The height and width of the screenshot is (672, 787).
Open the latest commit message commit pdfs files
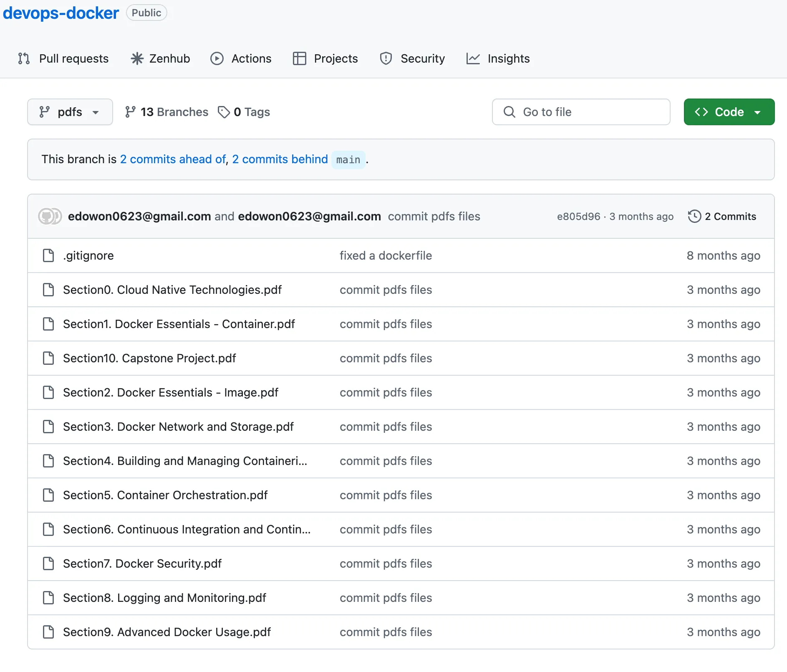434,216
